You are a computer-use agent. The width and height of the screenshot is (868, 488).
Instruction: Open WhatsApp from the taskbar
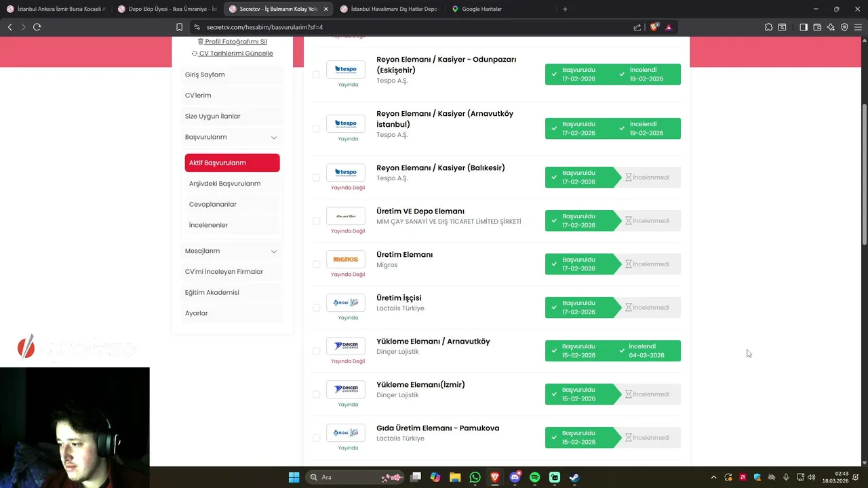[475, 477]
